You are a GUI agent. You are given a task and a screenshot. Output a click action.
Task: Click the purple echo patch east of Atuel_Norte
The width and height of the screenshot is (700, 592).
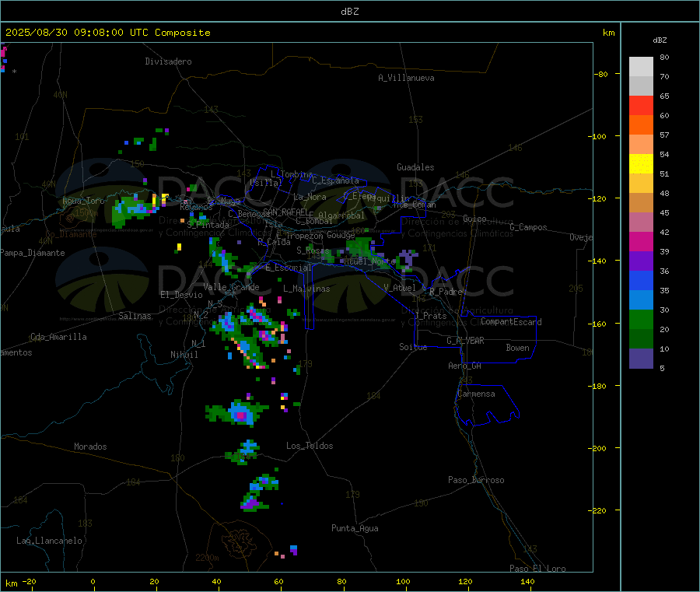[x=407, y=259]
